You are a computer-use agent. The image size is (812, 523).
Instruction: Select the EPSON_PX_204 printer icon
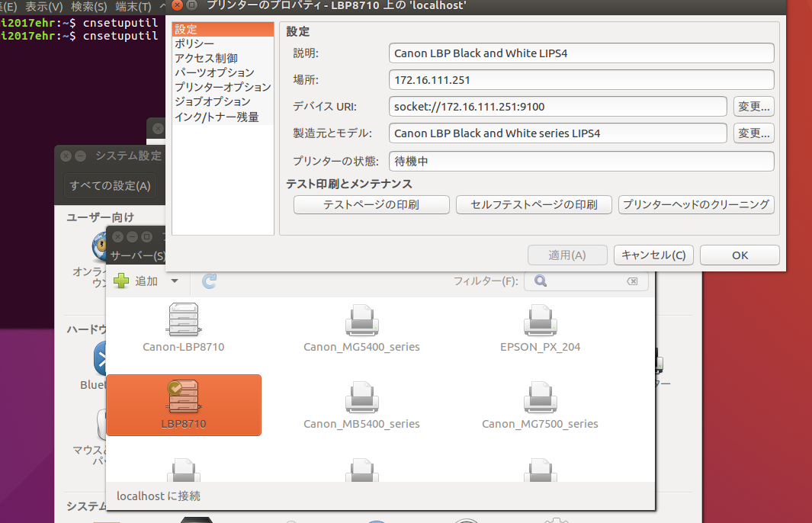click(540, 319)
